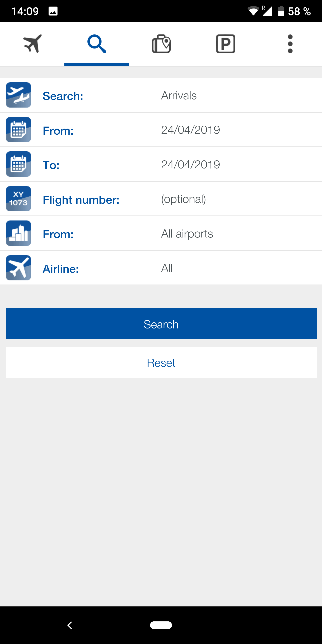Enter an optional flight number
This screenshot has height=644, width=322.
coord(184,199)
